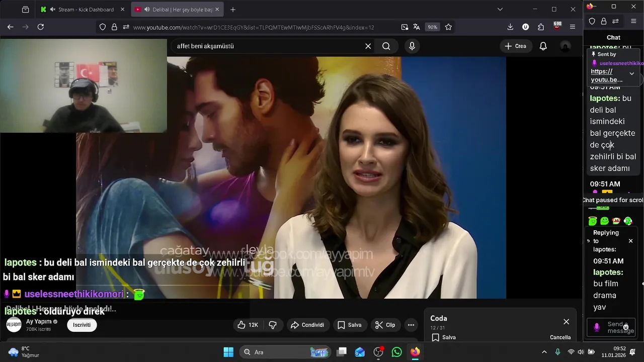The width and height of the screenshot is (644, 362).
Task: Open the Windows Start menu
Action: (228, 352)
